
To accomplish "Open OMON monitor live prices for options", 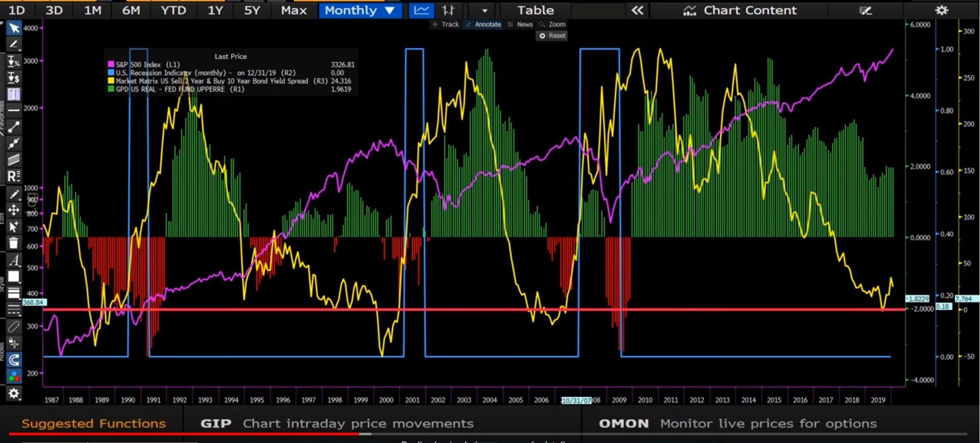I will click(x=737, y=424).
